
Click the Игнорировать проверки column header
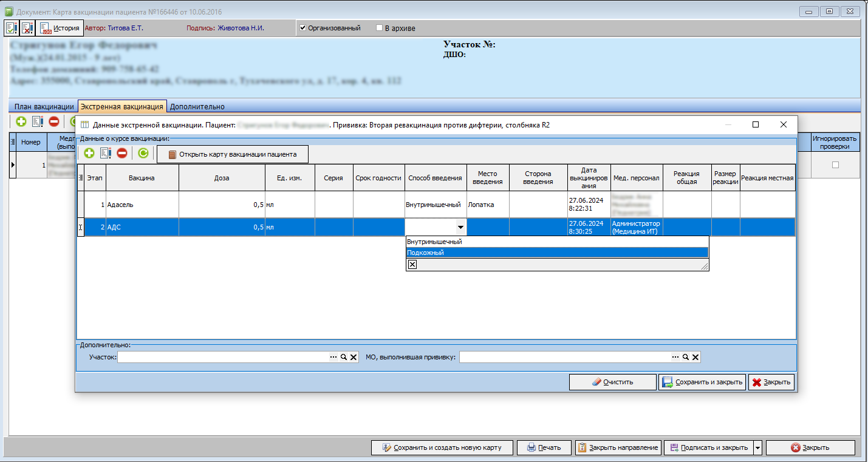tap(835, 142)
